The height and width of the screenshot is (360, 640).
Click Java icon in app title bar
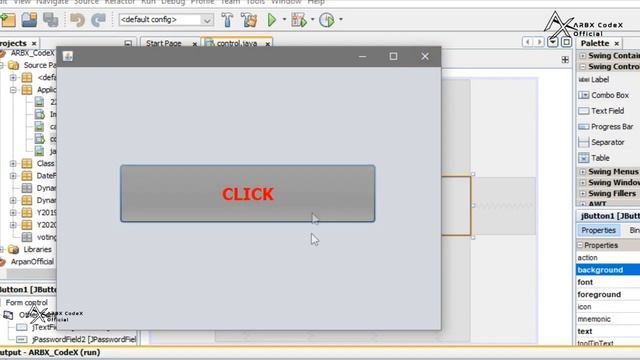(x=68, y=56)
